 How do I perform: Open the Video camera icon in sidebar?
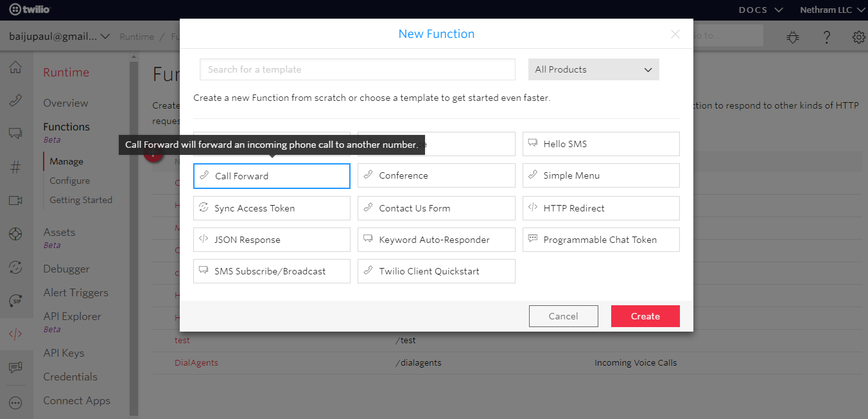pyautogui.click(x=15, y=201)
